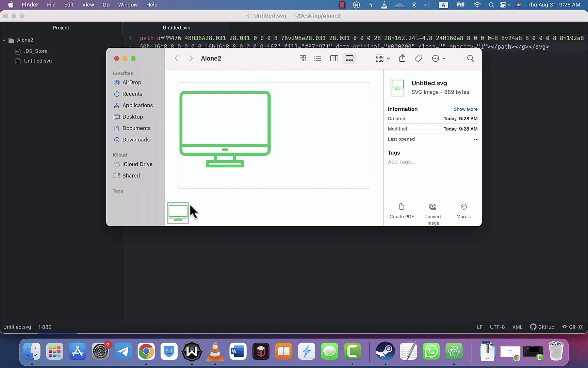Open the Go menu

click(106, 5)
